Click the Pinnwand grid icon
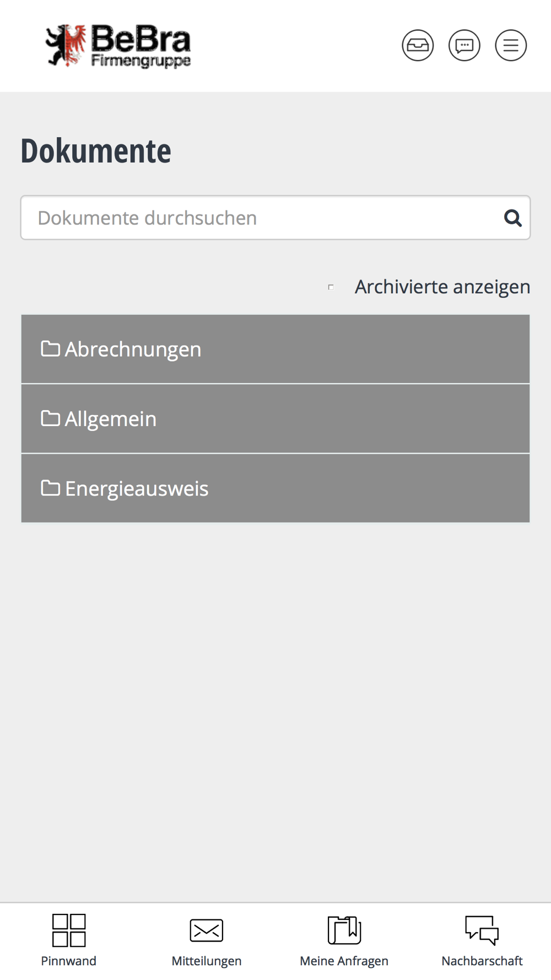Image resolution: width=551 pixels, height=980 pixels. coord(69,930)
